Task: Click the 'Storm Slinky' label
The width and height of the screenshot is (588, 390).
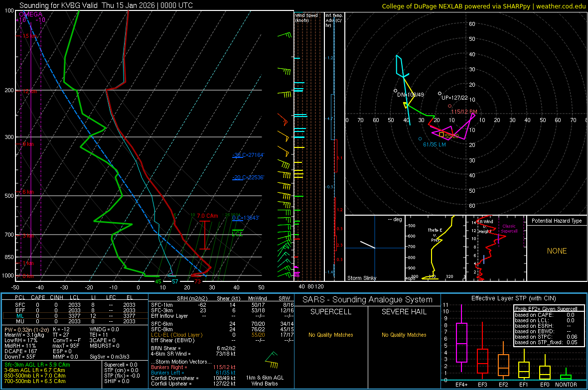Action: point(361,278)
